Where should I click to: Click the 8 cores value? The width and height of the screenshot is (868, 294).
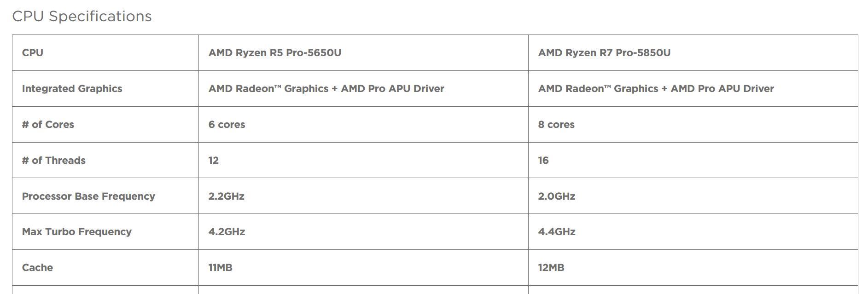click(x=556, y=124)
